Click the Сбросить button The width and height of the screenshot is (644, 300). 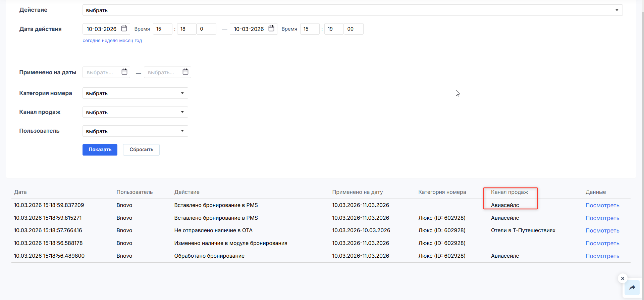point(141,150)
